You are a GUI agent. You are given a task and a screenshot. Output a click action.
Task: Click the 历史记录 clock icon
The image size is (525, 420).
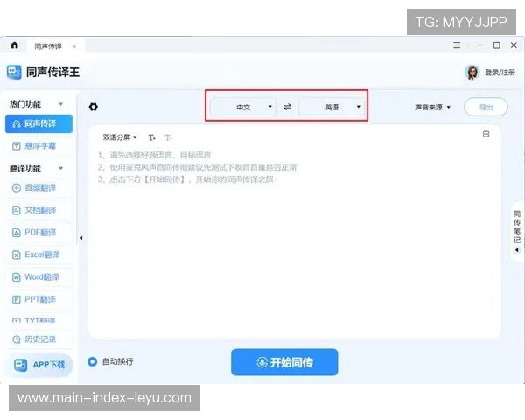pos(17,339)
